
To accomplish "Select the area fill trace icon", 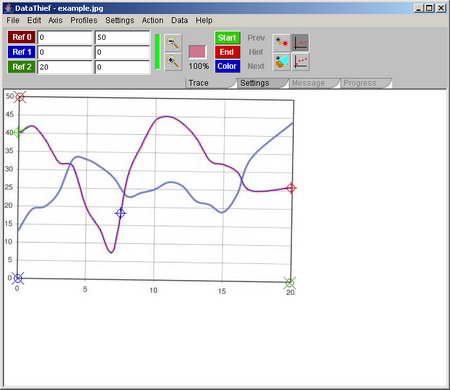I will click(281, 62).
